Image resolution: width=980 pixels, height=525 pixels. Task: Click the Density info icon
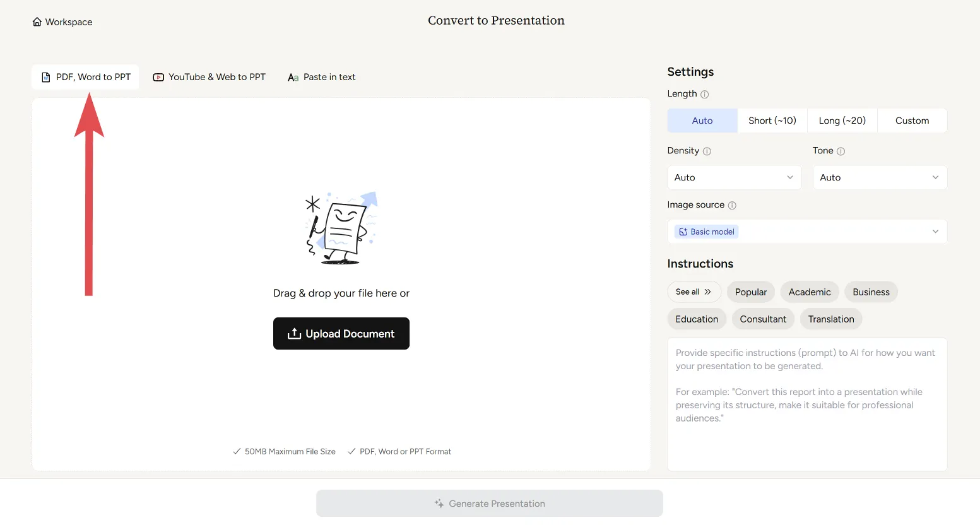[707, 151]
